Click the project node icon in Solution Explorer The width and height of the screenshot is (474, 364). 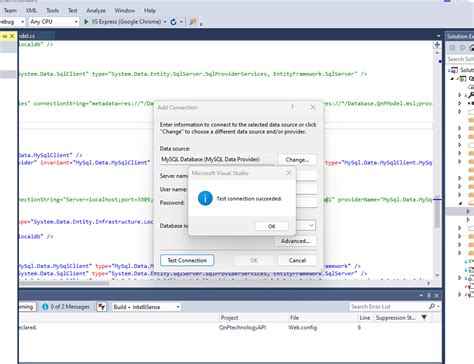462,79
